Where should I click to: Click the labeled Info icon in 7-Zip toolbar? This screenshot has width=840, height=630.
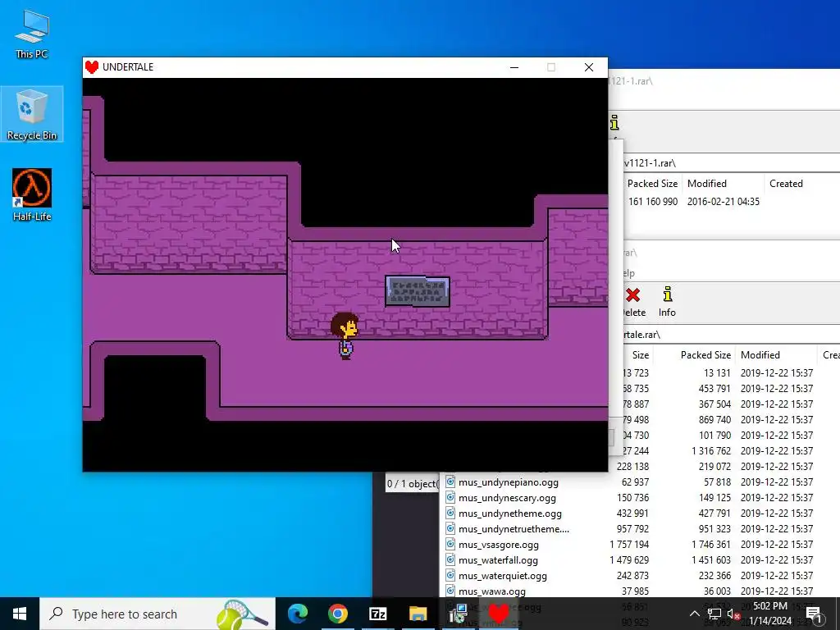(x=667, y=302)
